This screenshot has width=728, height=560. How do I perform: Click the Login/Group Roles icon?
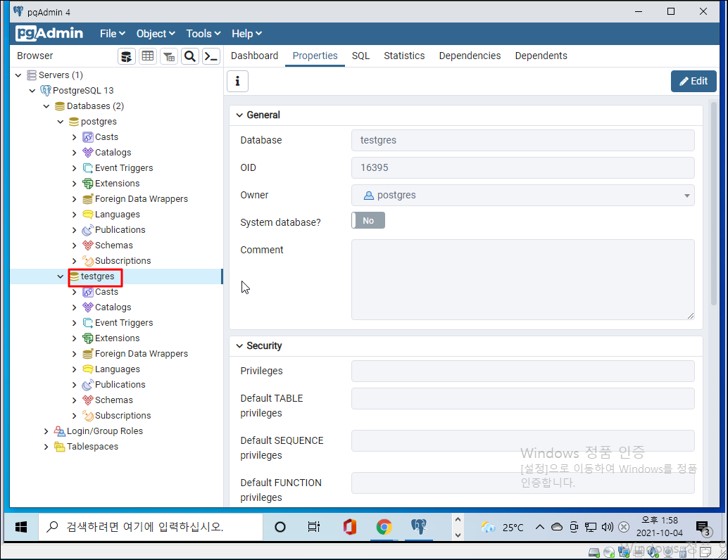(59, 431)
